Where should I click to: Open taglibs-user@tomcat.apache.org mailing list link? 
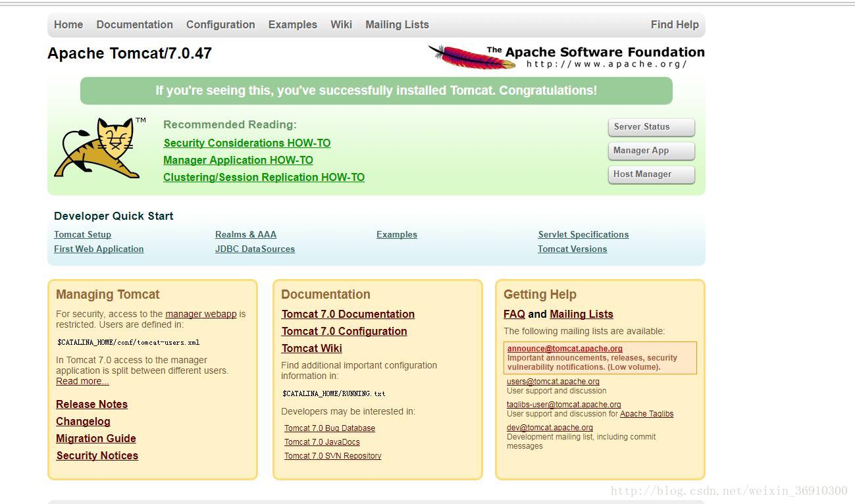pyautogui.click(x=563, y=404)
